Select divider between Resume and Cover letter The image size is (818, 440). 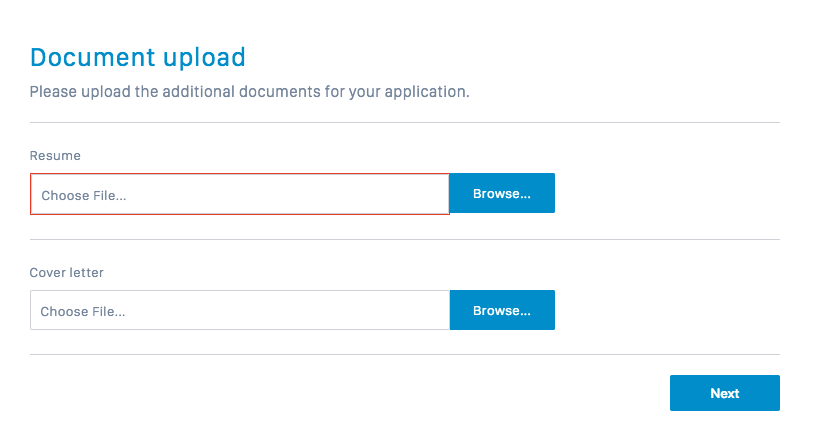(404, 239)
